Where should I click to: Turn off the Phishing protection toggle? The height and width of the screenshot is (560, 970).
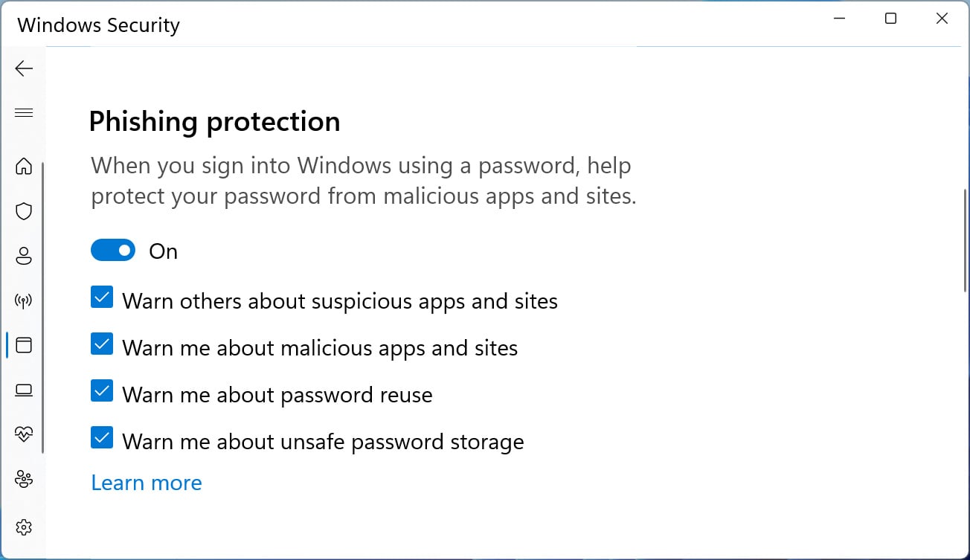[x=113, y=251]
